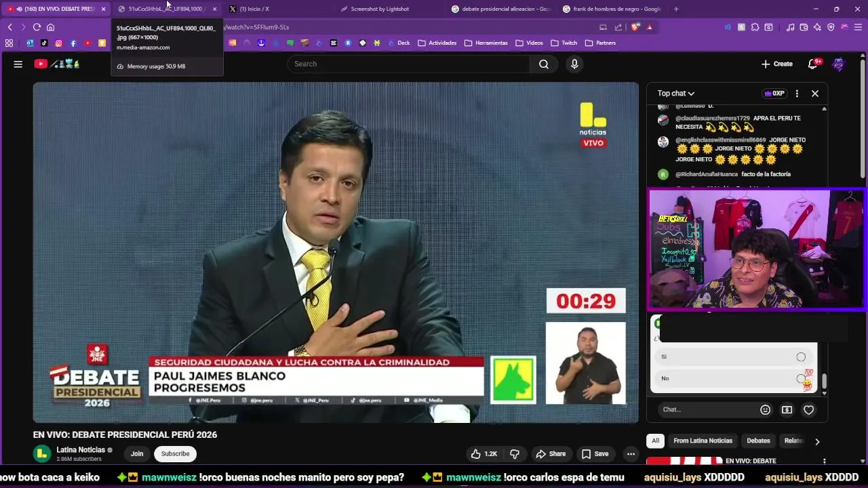Open the music note player icon
The image size is (868, 488).
point(791,27)
